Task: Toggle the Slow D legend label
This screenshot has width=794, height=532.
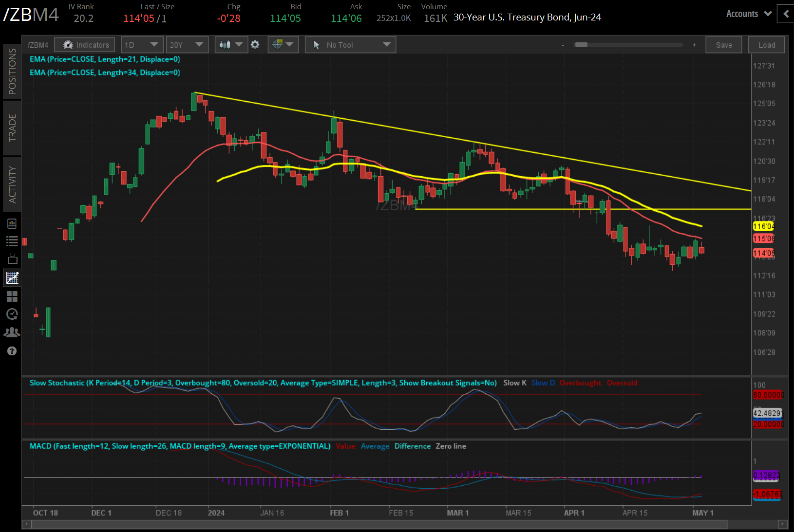Action: point(543,383)
